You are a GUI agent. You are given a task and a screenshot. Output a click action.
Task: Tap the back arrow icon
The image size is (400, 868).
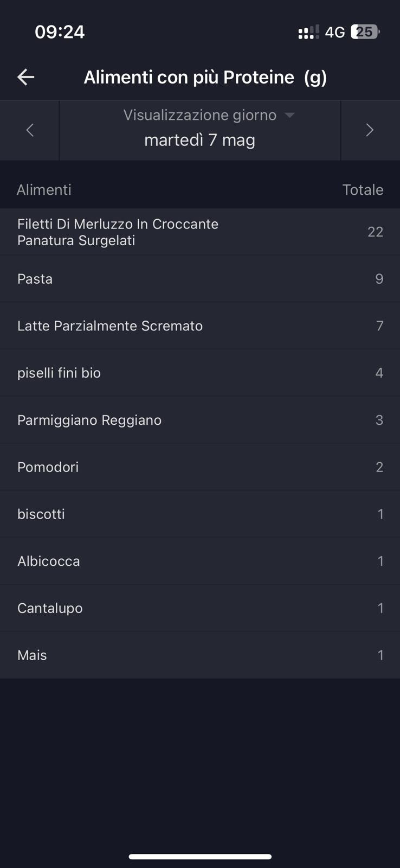tap(25, 77)
